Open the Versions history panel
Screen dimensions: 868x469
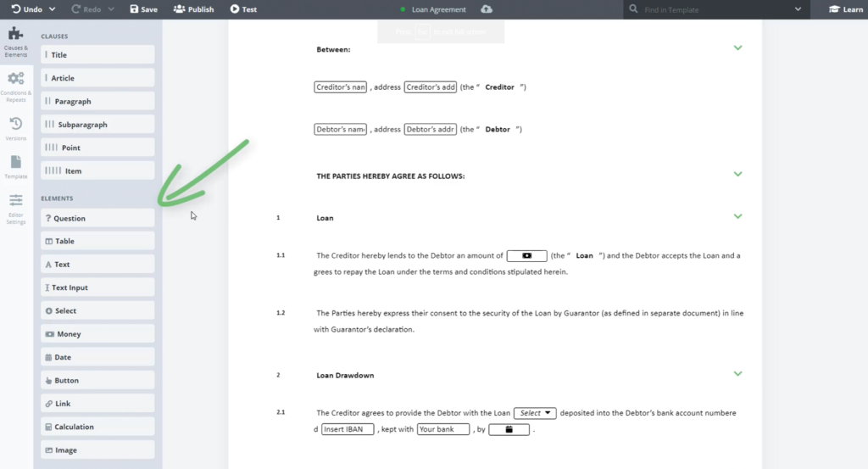[x=16, y=129]
